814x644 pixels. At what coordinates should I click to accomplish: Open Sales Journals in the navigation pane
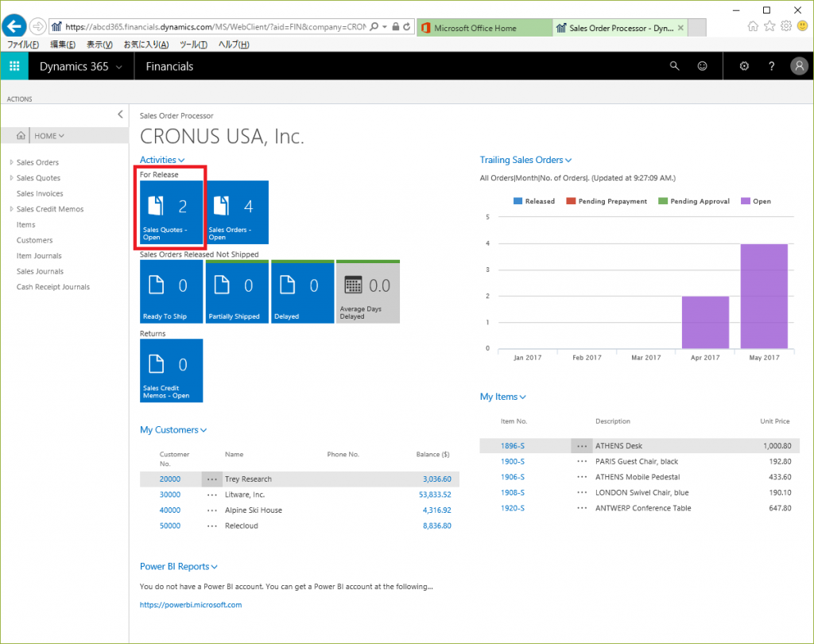click(40, 271)
